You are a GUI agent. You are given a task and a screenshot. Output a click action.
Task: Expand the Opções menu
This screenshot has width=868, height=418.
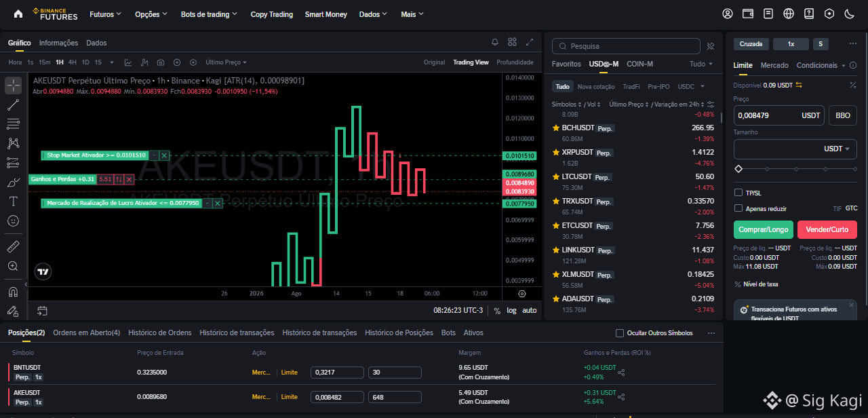coord(152,14)
